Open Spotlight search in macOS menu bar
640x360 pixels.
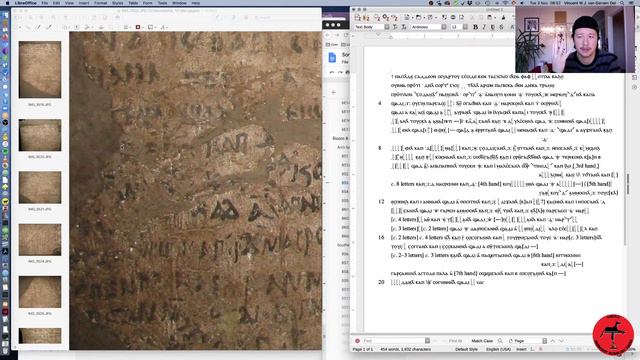622,3
